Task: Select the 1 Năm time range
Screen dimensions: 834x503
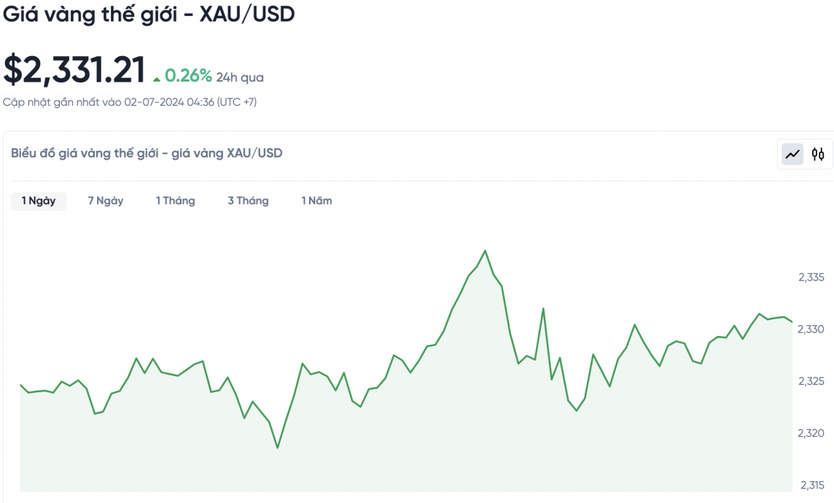Action: coord(316,201)
